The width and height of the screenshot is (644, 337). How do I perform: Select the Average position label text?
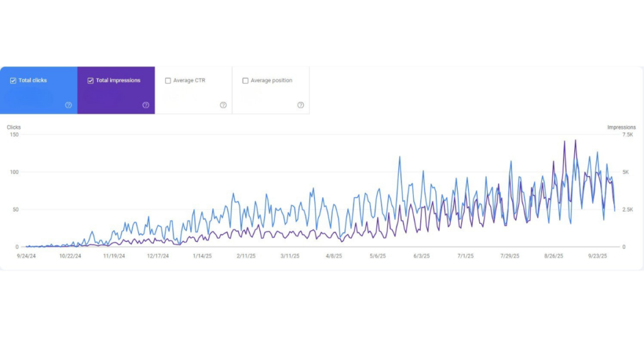coord(271,80)
